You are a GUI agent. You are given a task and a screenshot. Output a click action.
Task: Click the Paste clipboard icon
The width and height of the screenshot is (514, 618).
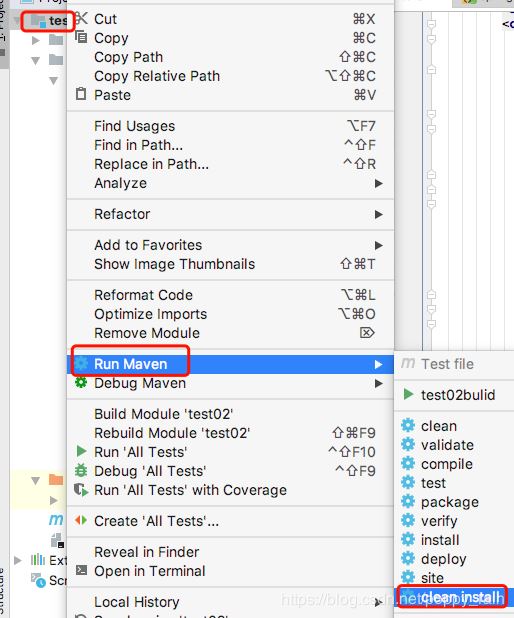[81, 94]
